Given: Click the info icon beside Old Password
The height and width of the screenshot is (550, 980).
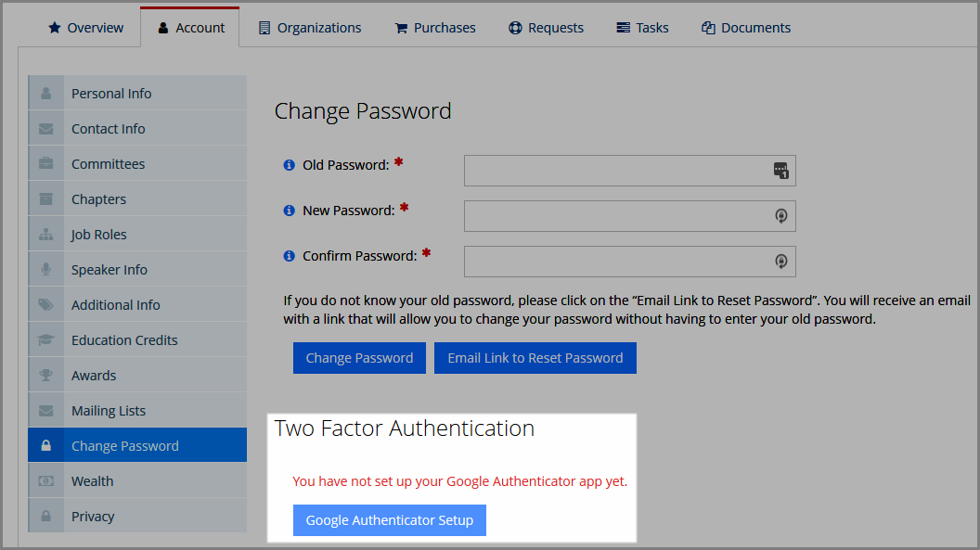Looking at the screenshot, I should [x=289, y=165].
